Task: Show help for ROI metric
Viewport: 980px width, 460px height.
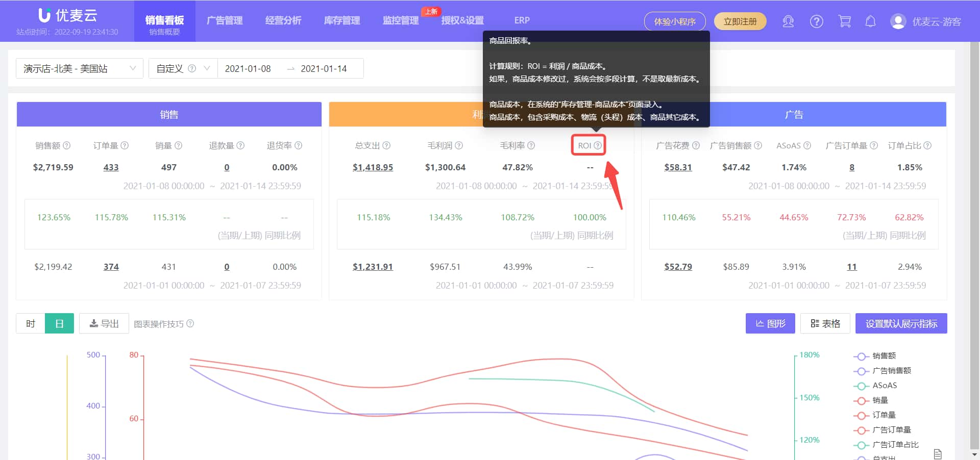Action: 598,145
